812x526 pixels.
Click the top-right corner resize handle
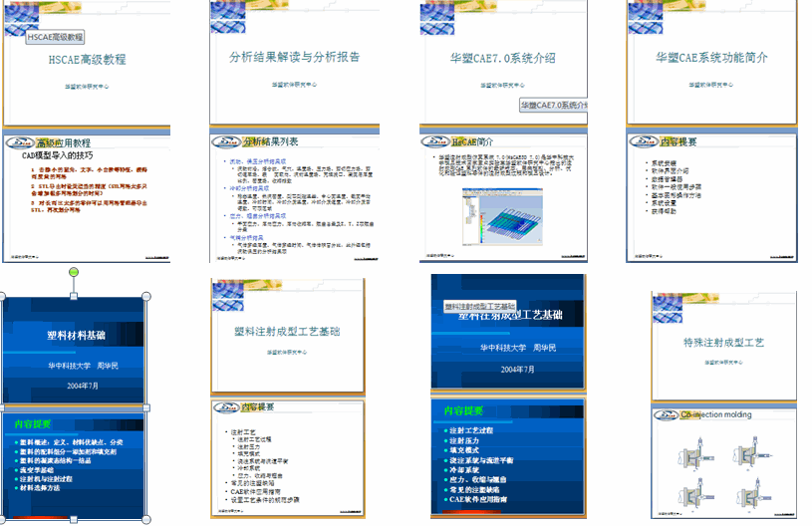(146, 296)
